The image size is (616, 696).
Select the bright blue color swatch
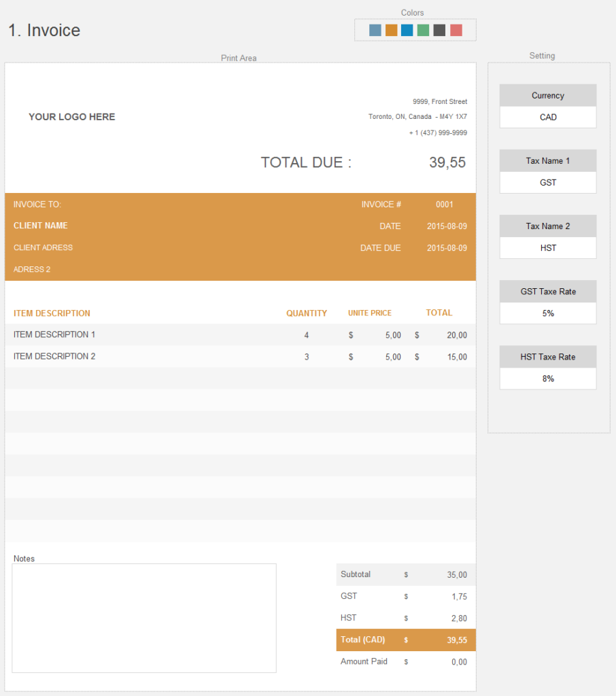pyautogui.click(x=408, y=30)
